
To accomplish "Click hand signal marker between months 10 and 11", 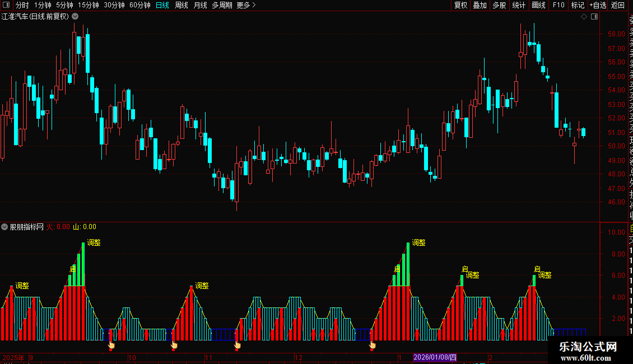I will pyautogui.click(x=174, y=344).
